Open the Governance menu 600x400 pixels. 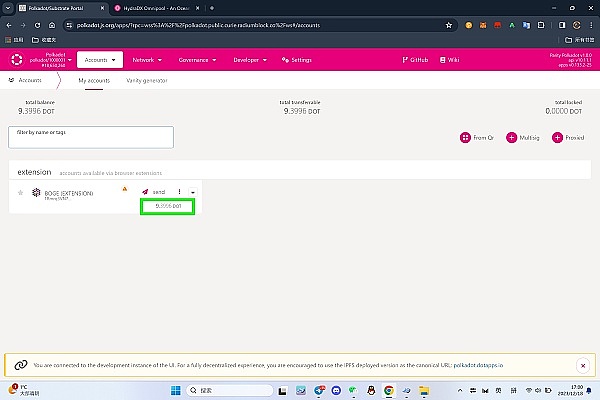(197, 60)
